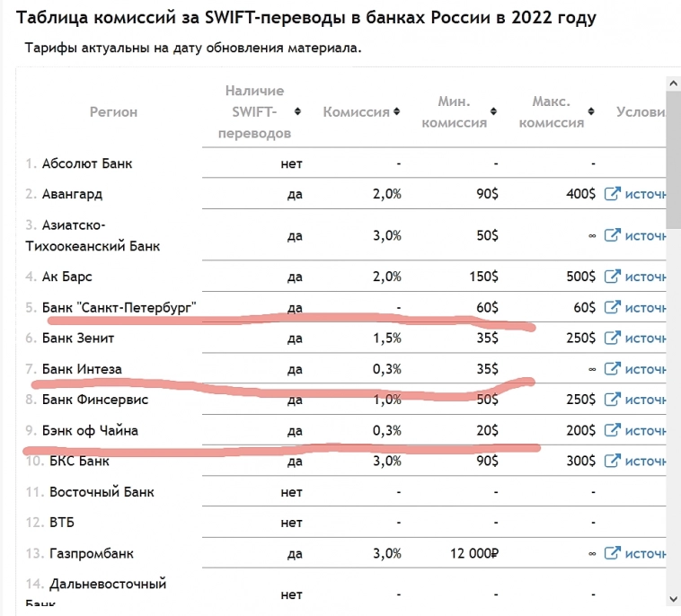Follow источник link for Ак Барс

click(645, 277)
